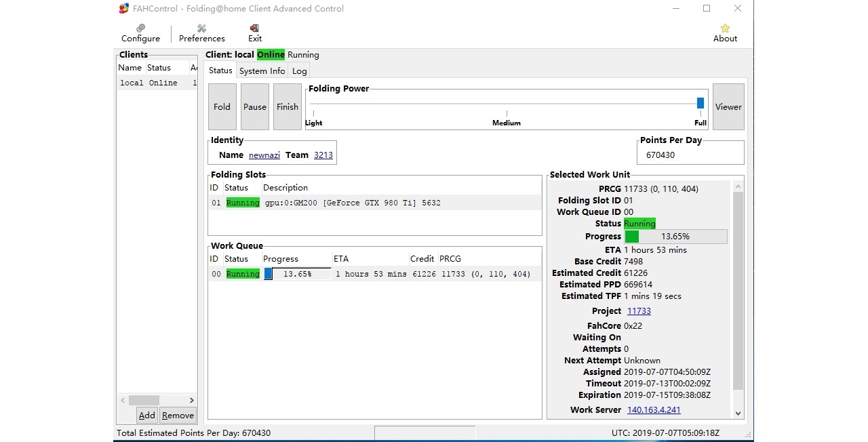Open the project 11733 link
The height and width of the screenshot is (442, 868).
pos(639,311)
